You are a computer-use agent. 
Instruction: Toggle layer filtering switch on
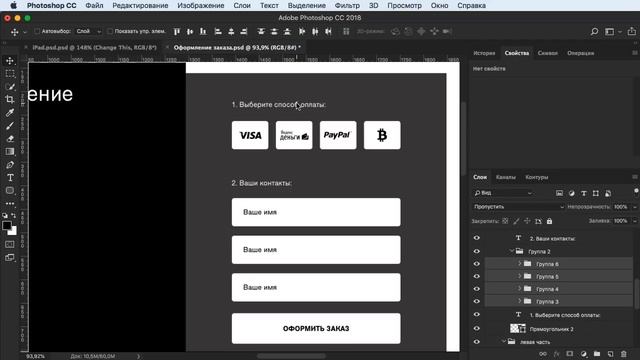(x=636, y=192)
